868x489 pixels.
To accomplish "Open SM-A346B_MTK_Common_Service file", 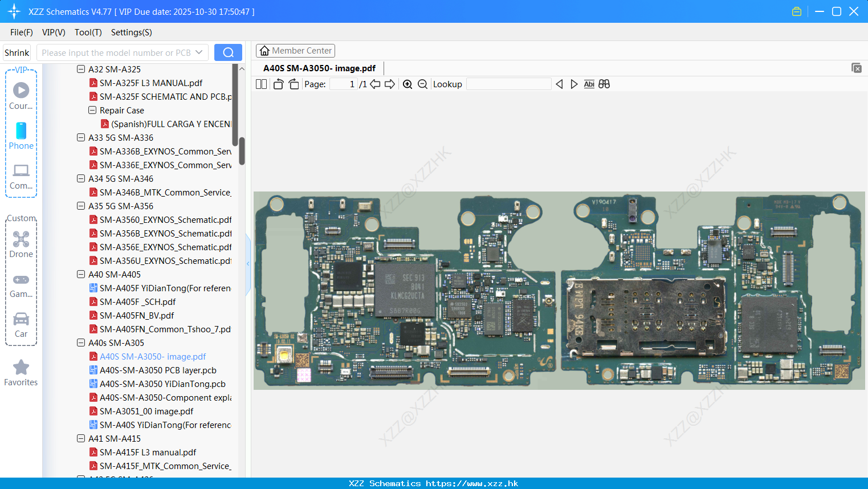I will (160, 192).
